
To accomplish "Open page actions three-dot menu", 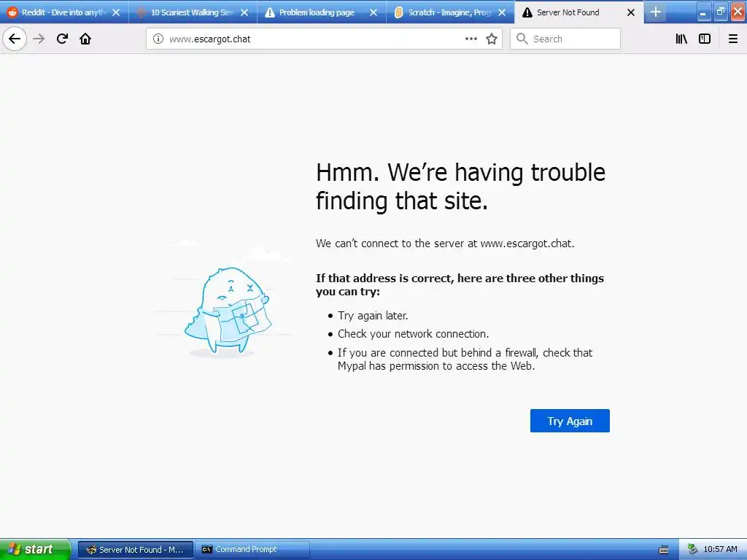I will coord(471,39).
